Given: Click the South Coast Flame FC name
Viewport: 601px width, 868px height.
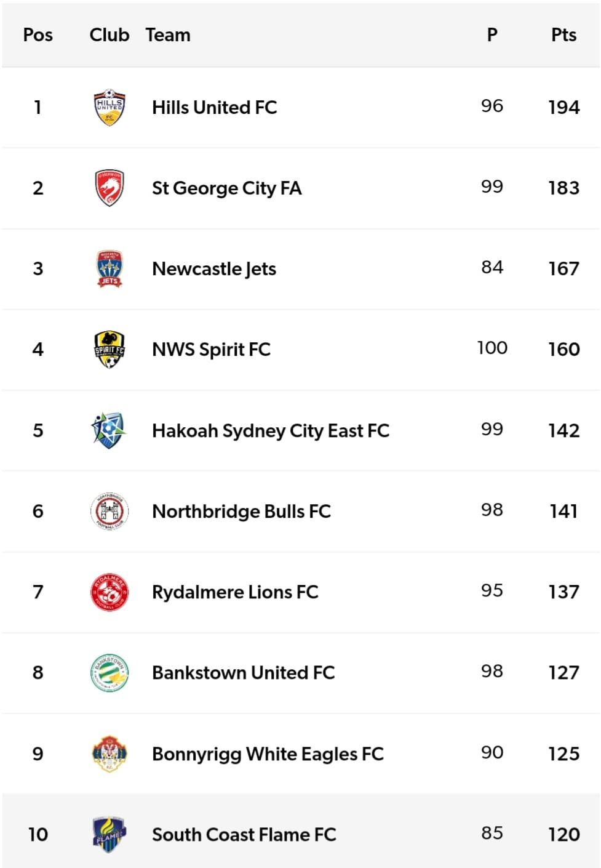Looking at the screenshot, I should [x=244, y=834].
